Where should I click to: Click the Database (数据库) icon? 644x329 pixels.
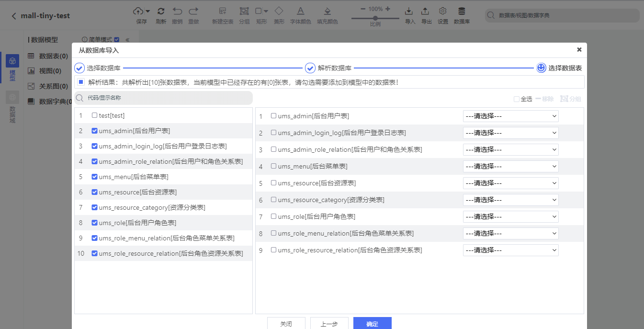pos(462,11)
